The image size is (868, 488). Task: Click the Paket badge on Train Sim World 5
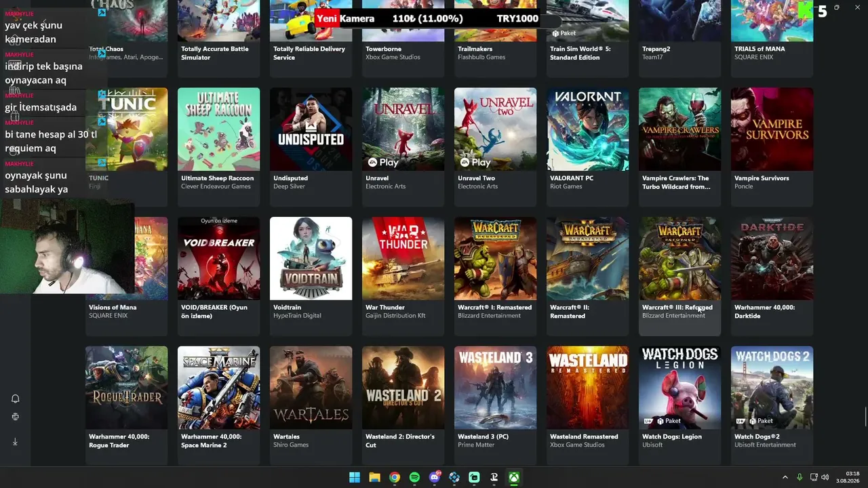564,33
